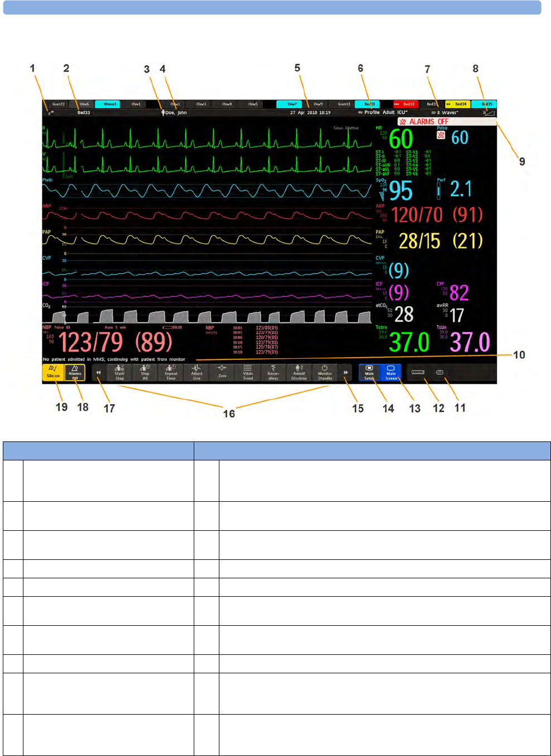
Task: Select the PAP numeric 28/15 (21)
Action: (441, 241)
